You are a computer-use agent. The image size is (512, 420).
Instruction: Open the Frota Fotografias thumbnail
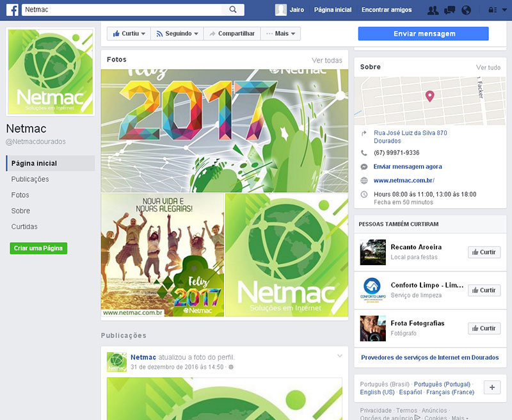373,328
